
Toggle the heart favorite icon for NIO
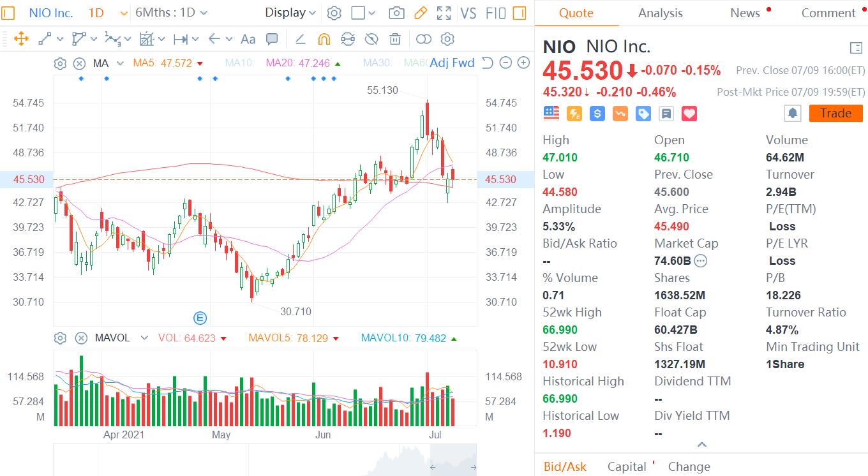coord(689,114)
